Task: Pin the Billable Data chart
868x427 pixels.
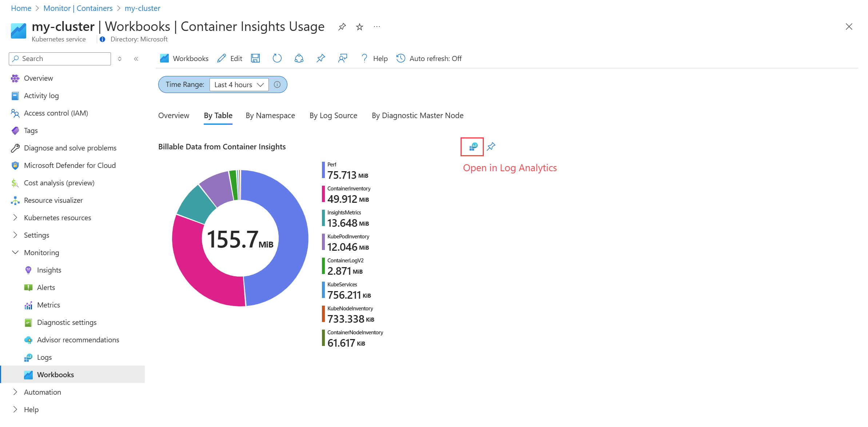Action: coord(491,147)
